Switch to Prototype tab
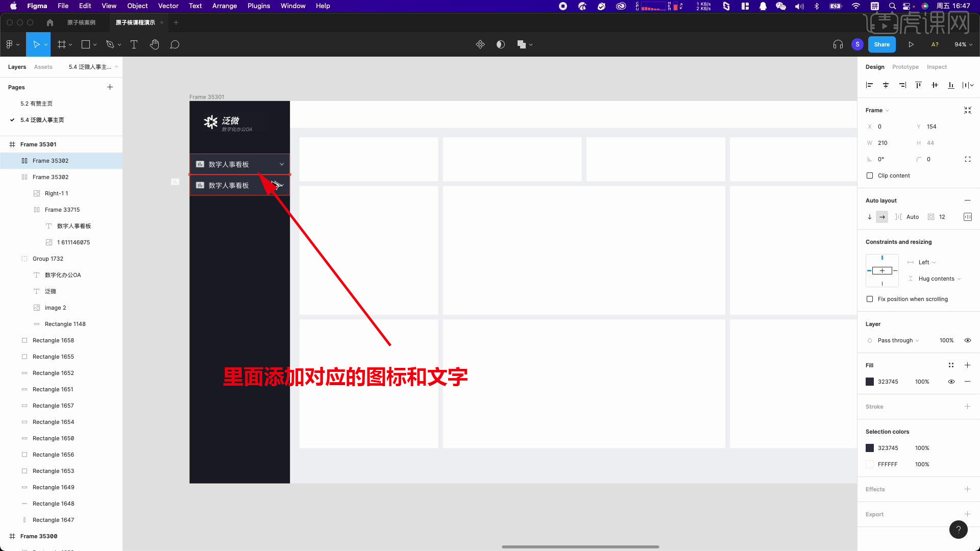 905,67
